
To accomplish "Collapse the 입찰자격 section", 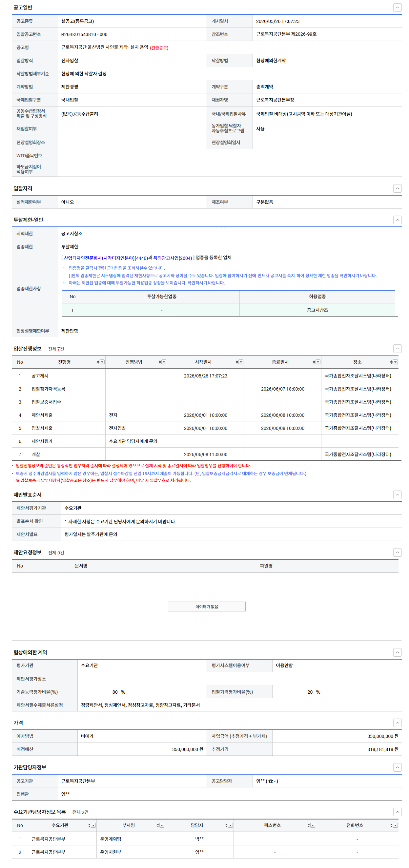I will tap(397, 188).
